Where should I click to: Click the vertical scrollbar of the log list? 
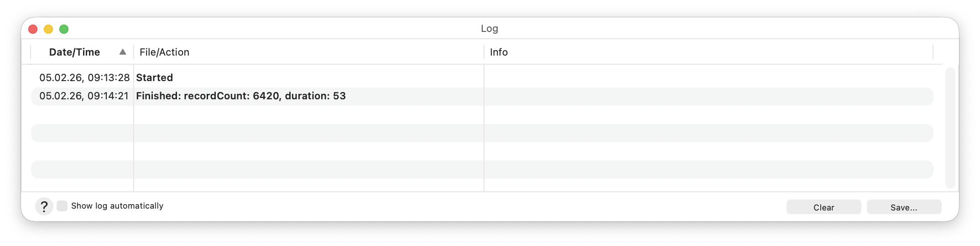(950, 128)
